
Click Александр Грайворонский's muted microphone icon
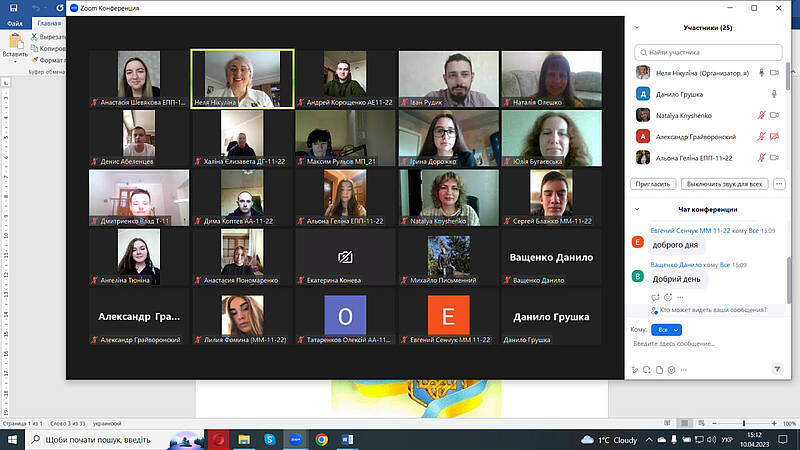pos(761,136)
